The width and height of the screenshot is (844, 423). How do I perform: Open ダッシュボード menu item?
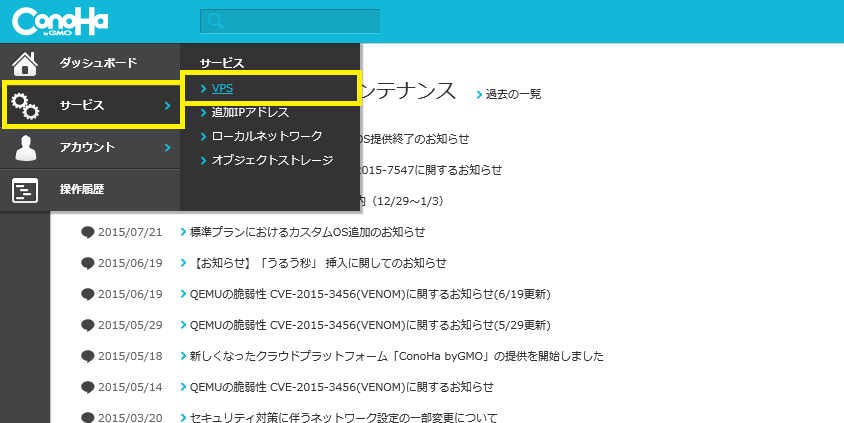[99, 63]
